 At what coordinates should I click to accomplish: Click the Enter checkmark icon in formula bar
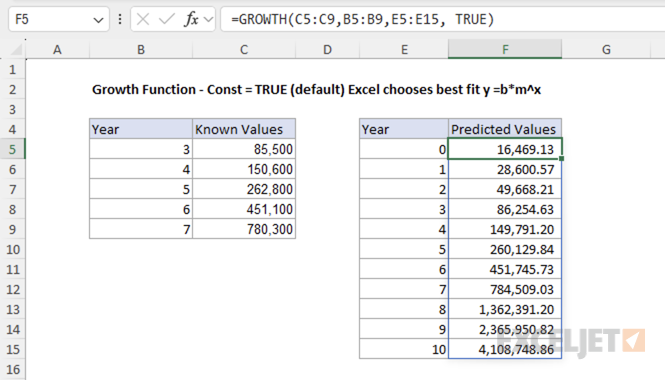pyautogui.click(x=167, y=19)
